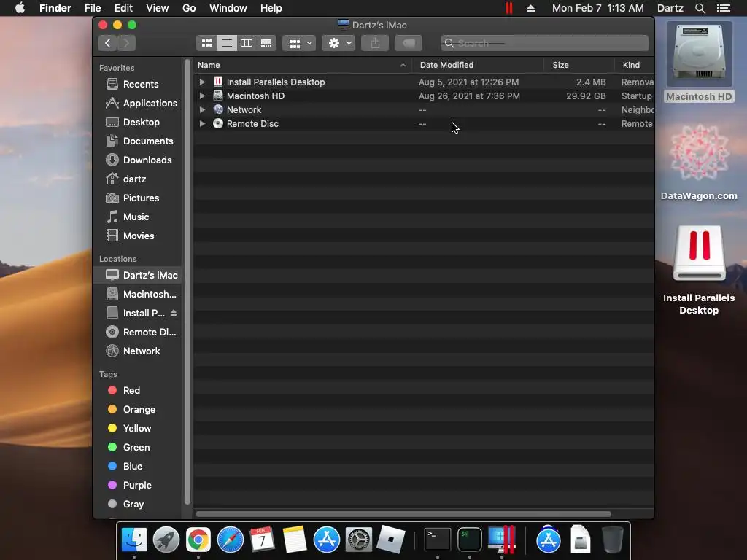Switch Finder to gallery view
747x560 pixels.
click(x=266, y=43)
